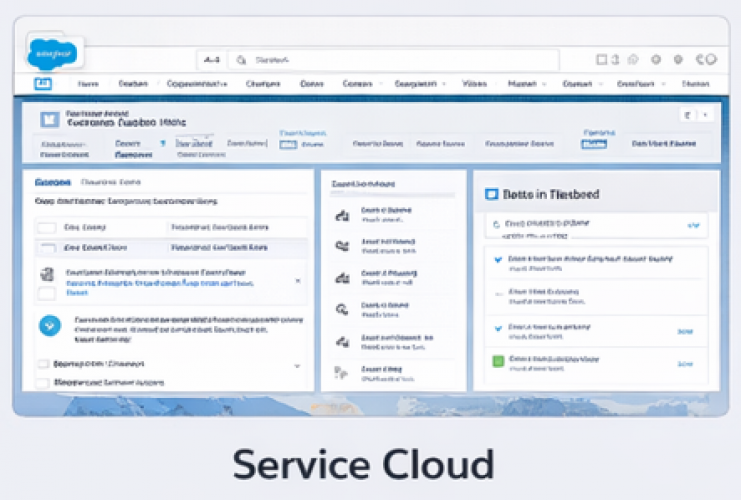Open the second gear icon in the header
This screenshot has height=500, width=741.
[x=678, y=60]
